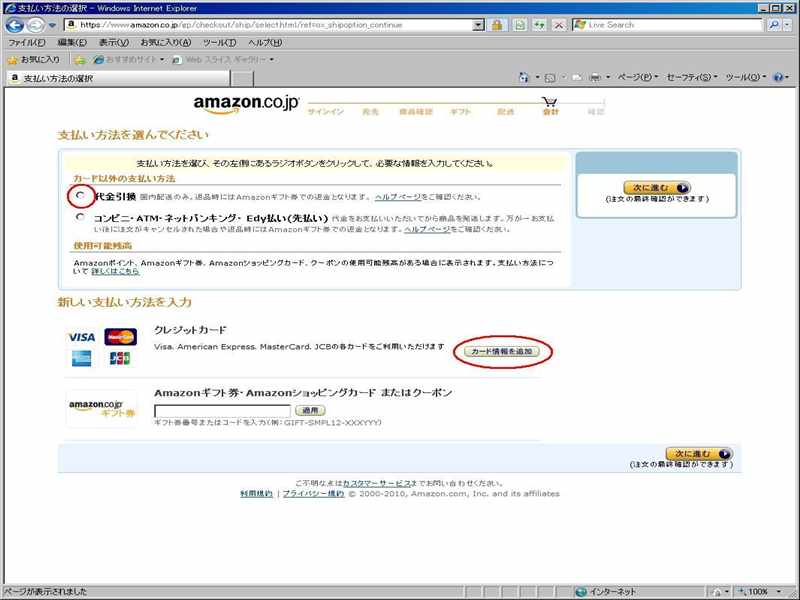The height and width of the screenshot is (600, 800).
Task: Click the 適用 apply button
Action: [310, 411]
